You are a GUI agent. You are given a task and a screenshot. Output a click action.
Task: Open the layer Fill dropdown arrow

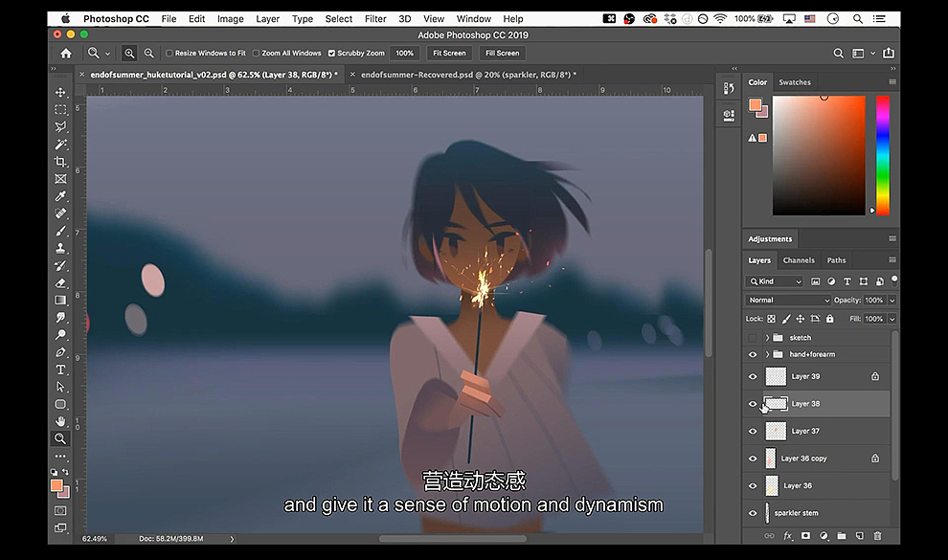click(x=892, y=319)
